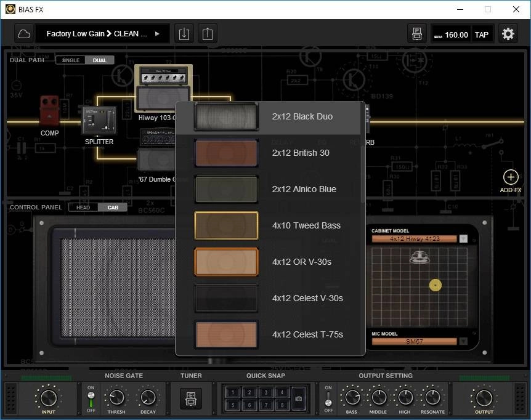Click the 2x12 British 30 thumbnail image

pyautogui.click(x=226, y=153)
